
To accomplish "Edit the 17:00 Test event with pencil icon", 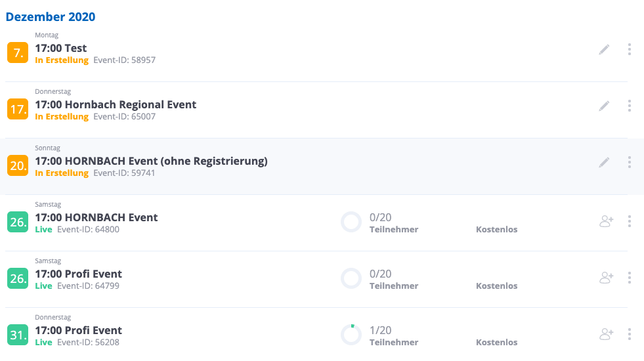I will [604, 49].
